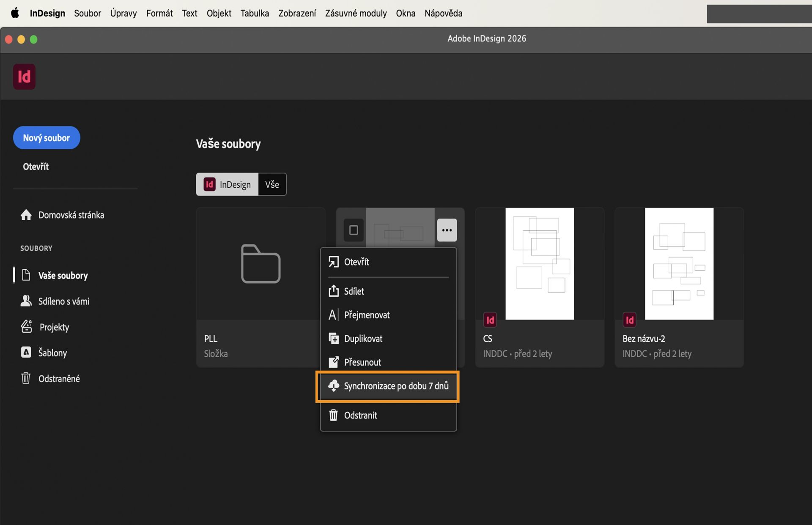Click the PLL folder icon

261,264
